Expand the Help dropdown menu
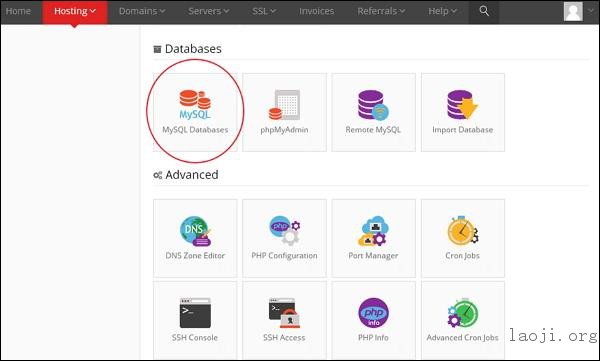This screenshot has height=361, width=600. (x=443, y=11)
